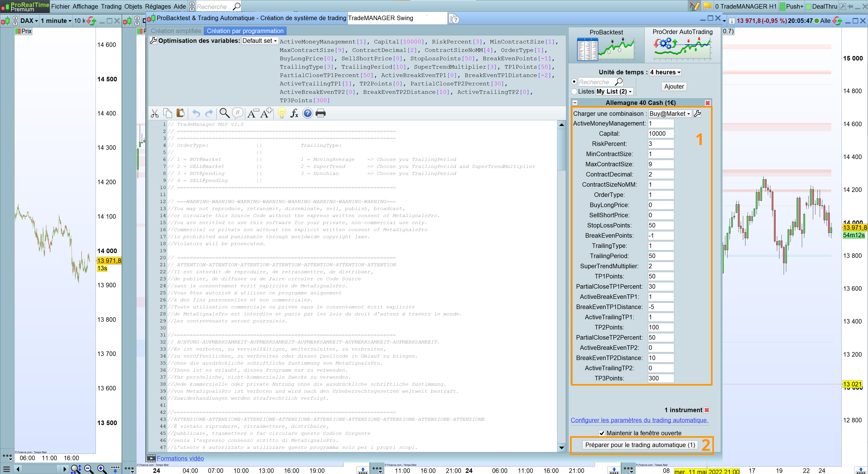
Task: Open the Fichier menu
Action: [x=60, y=6]
